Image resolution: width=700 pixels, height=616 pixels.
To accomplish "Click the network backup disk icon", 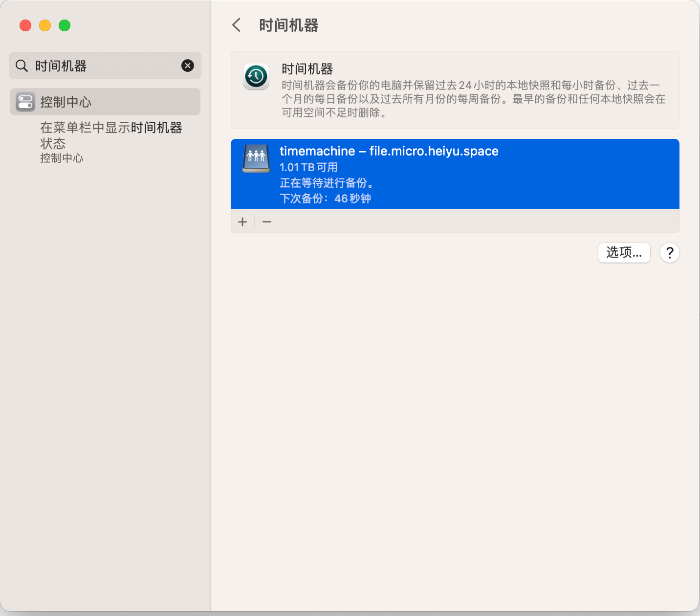I will coord(256,158).
